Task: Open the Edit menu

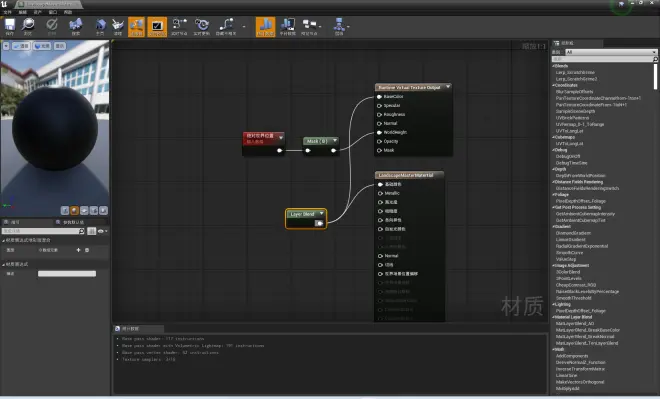Action: pos(23,12)
